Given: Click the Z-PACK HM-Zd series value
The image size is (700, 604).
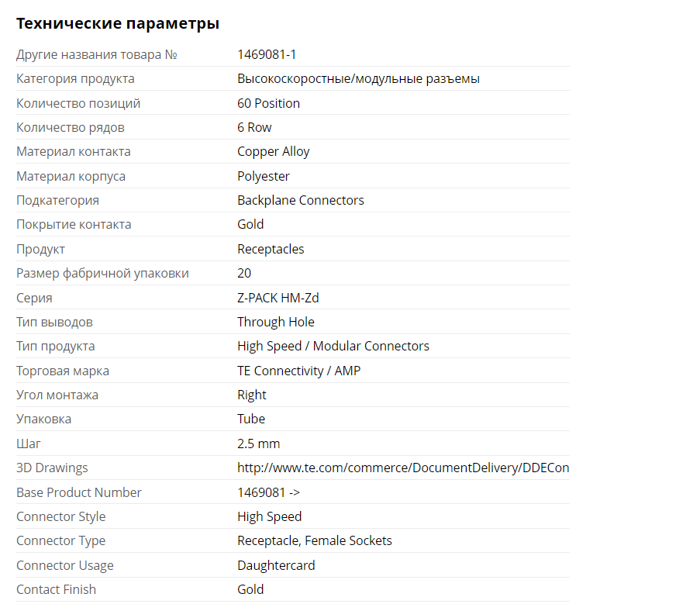Looking at the screenshot, I should (x=279, y=298).
